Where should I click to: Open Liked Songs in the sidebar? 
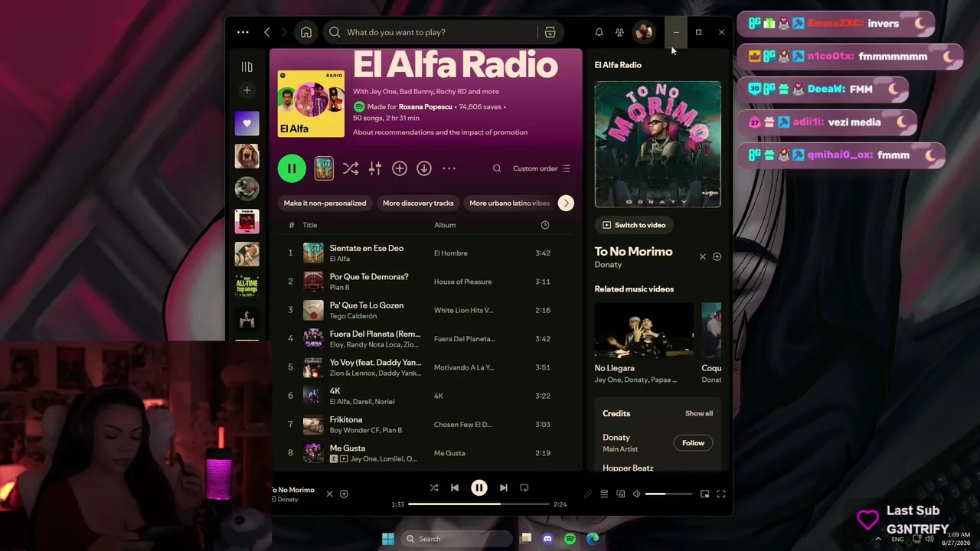(x=247, y=123)
